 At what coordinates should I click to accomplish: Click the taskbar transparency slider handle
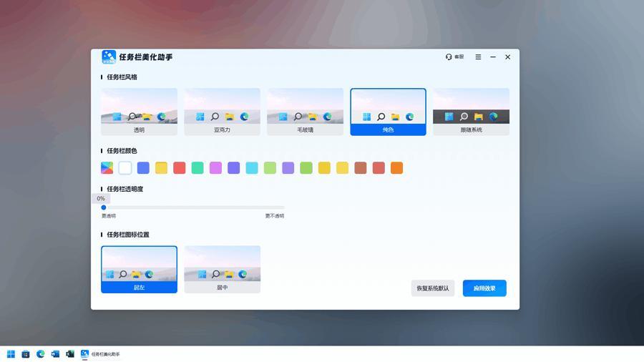tap(104, 207)
